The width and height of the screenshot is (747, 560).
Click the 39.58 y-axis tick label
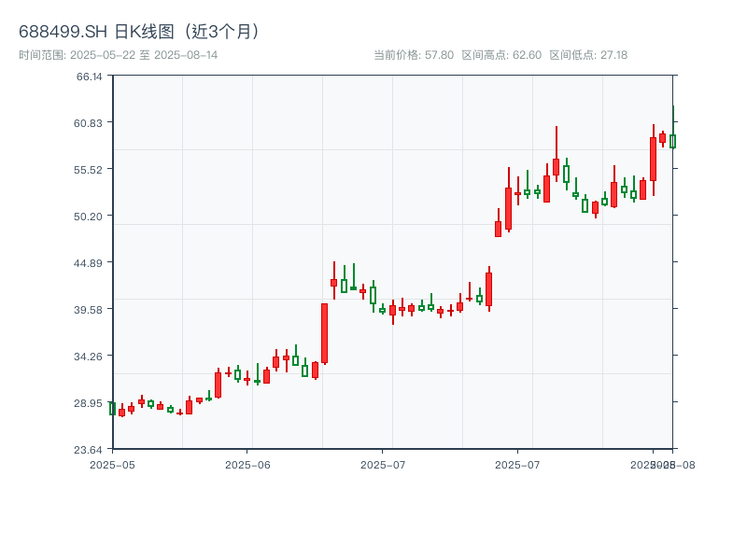click(x=90, y=309)
